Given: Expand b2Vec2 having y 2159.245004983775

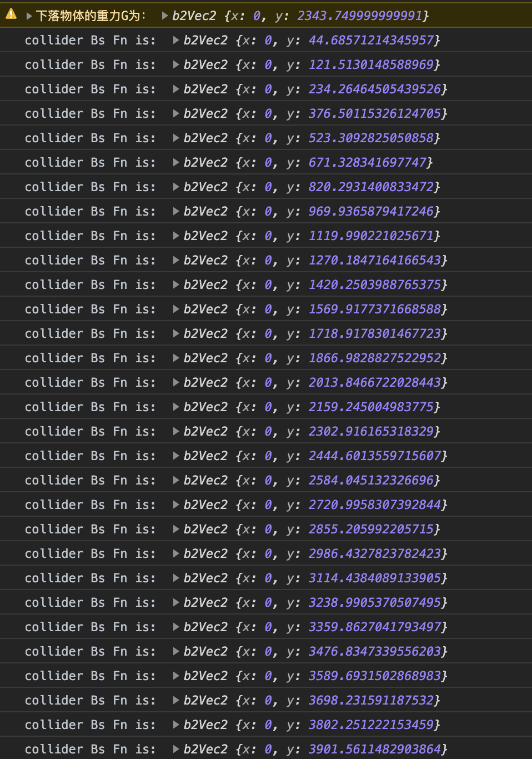Looking at the screenshot, I should 176,407.
